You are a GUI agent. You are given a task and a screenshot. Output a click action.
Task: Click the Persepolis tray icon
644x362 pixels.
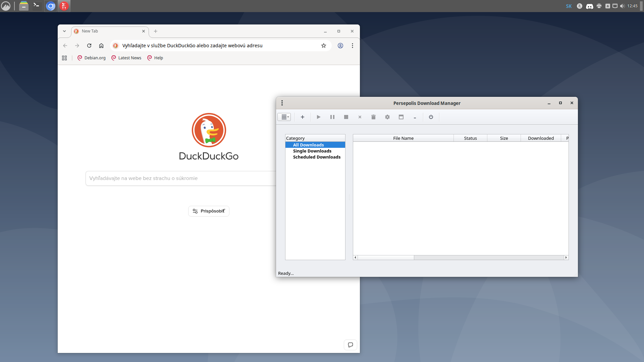click(x=580, y=6)
